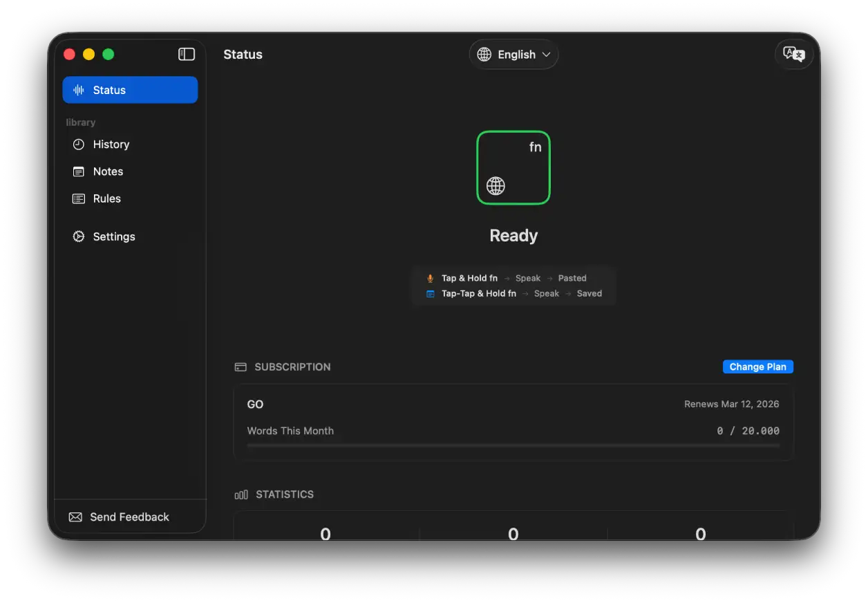Click the chevron next to English

coord(547,54)
